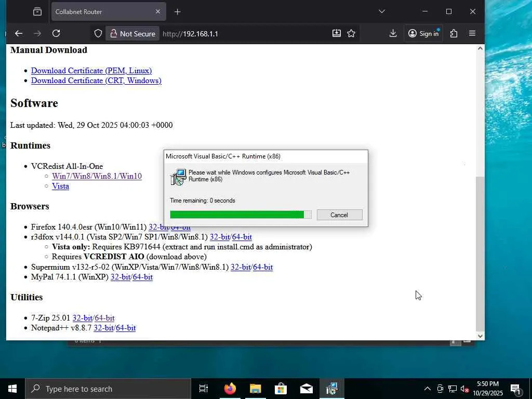Select the Collabnet Router tab

(109, 12)
